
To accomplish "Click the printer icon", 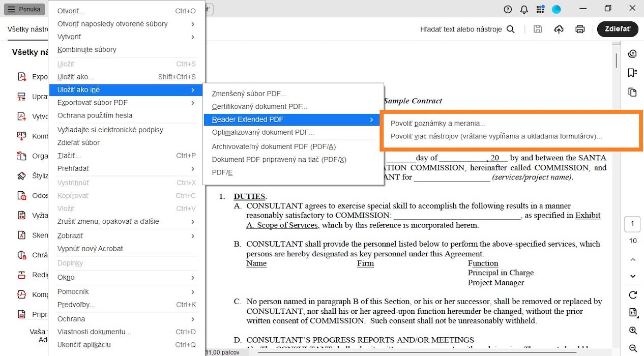I will [x=580, y=29].
